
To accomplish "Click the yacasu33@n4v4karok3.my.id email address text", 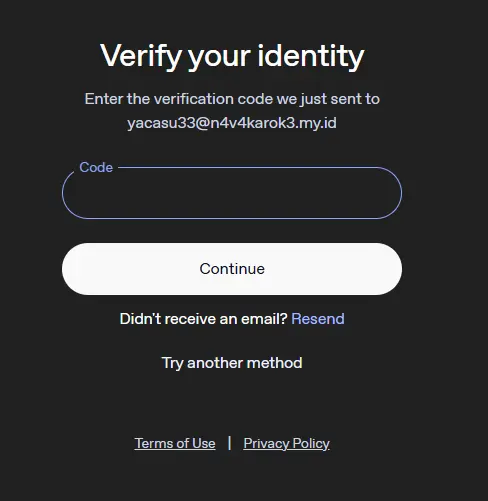I will (x=232, y=123).
